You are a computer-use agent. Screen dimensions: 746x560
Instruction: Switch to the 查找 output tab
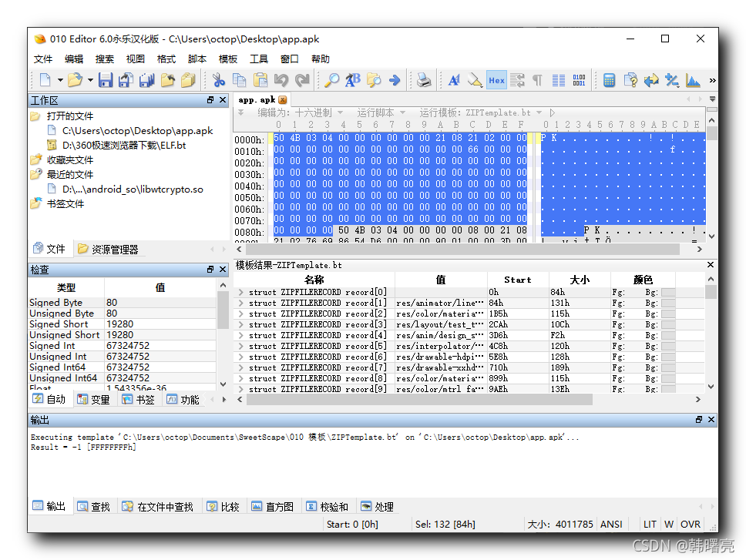94,507
